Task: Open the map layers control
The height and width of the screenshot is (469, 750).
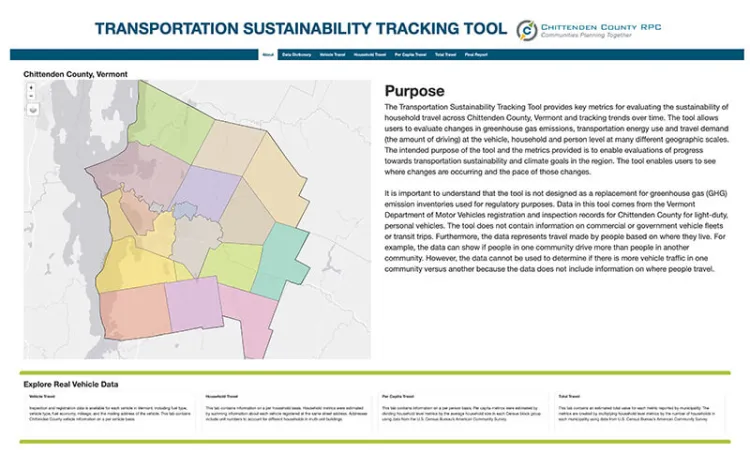Action: [32, 110]
